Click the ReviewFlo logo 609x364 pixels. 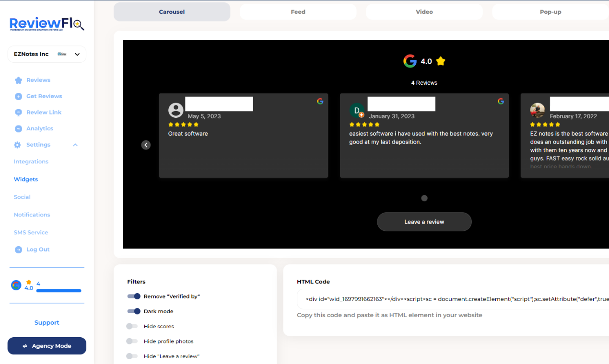[x=47, y=24]
